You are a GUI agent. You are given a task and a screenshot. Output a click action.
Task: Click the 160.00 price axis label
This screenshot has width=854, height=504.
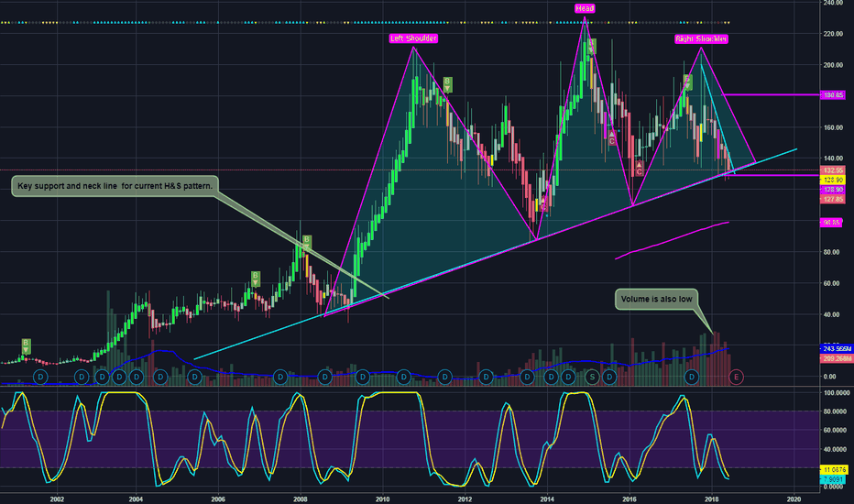tap(833, 127)
